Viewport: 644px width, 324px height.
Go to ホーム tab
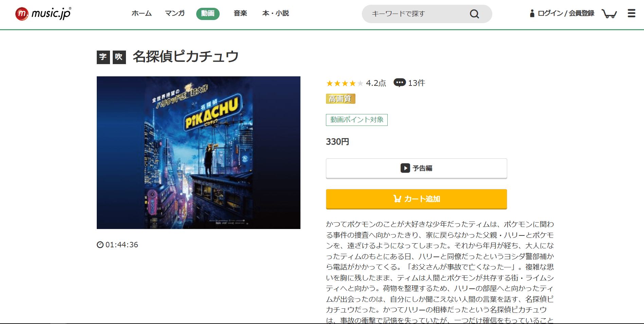pyautogui.click(x=142, y=13)
